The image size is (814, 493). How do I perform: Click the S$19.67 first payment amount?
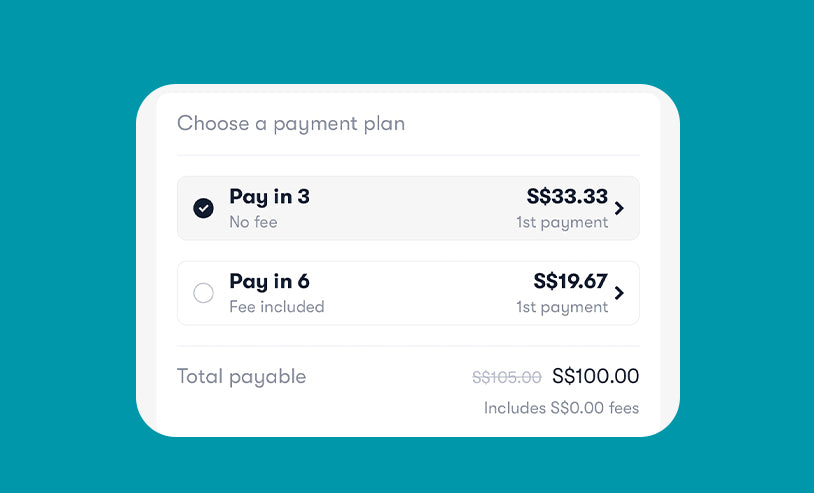click(570, 281)
